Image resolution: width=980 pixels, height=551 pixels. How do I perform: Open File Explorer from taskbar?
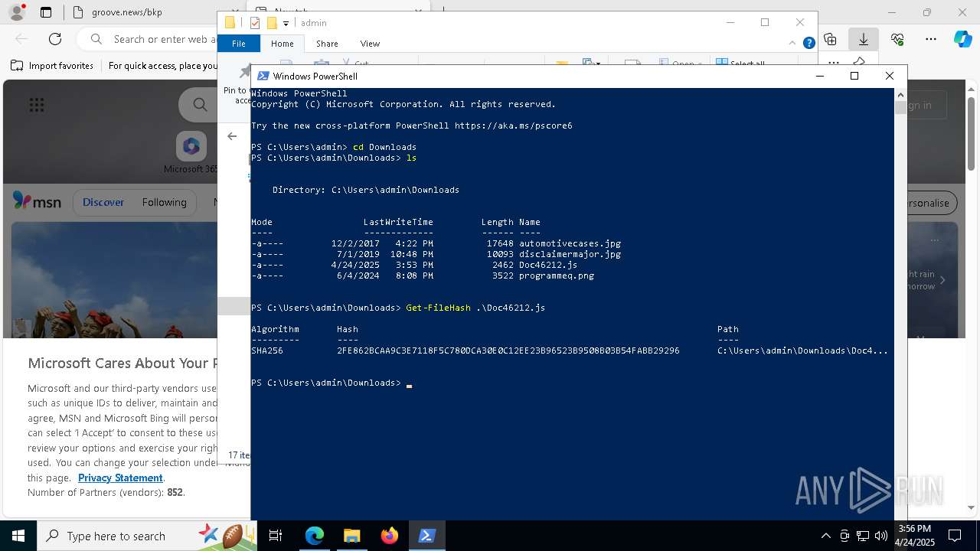point(351,536)
